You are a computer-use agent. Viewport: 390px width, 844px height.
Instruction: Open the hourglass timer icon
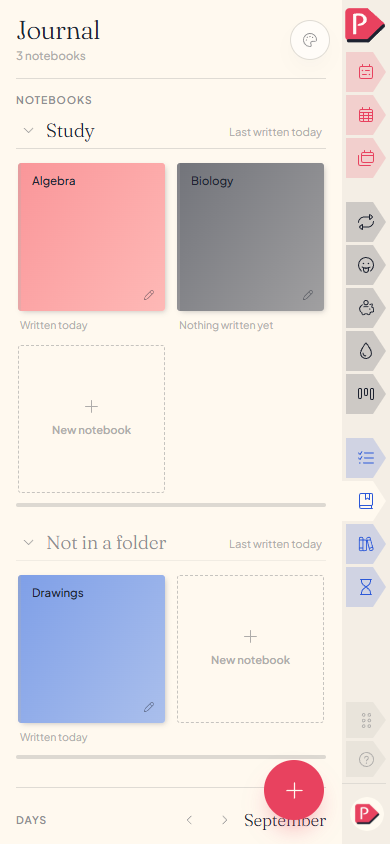click(365, 587)
